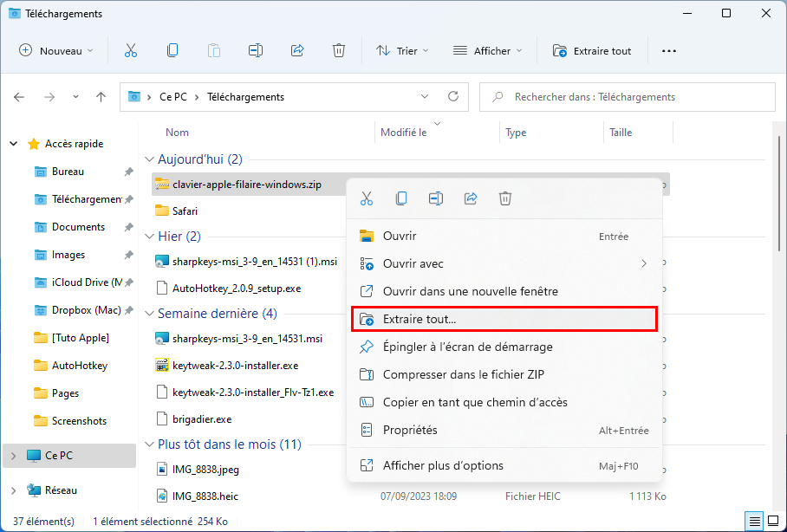Click the Delete trash icon in the top toolbar
This screenshot has width=787, height=532.
(x=339, y=51)
